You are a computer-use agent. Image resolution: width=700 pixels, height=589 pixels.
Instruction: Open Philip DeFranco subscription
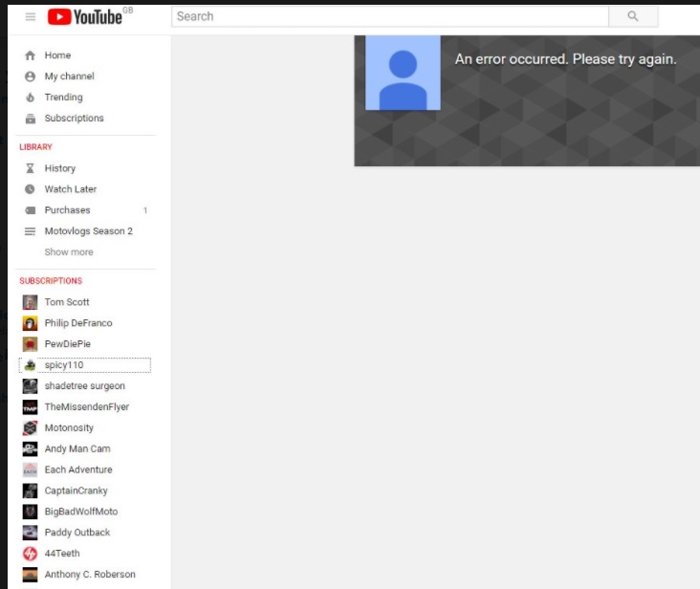(x=78, y=323)
